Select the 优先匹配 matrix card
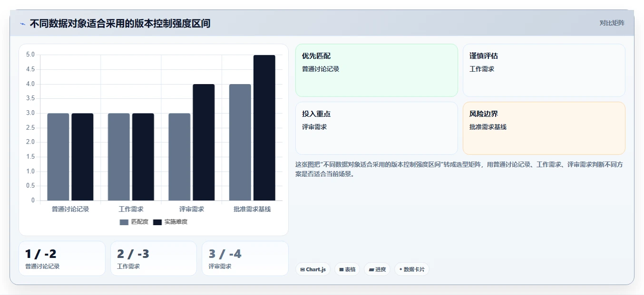The height and width of the screenshot is (295, 644). [x=377, y=70]
